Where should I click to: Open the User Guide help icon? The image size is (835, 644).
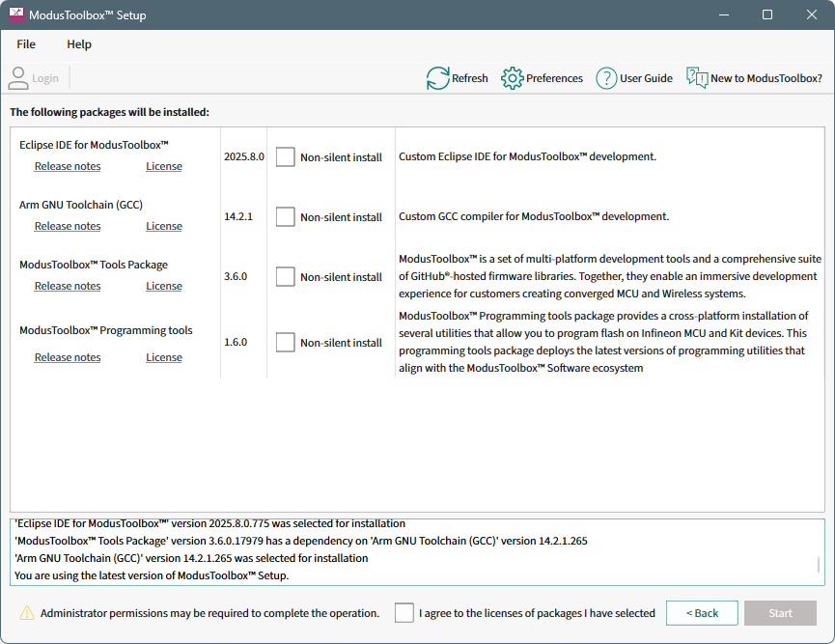pyautogui.click(x=606, y=78)
